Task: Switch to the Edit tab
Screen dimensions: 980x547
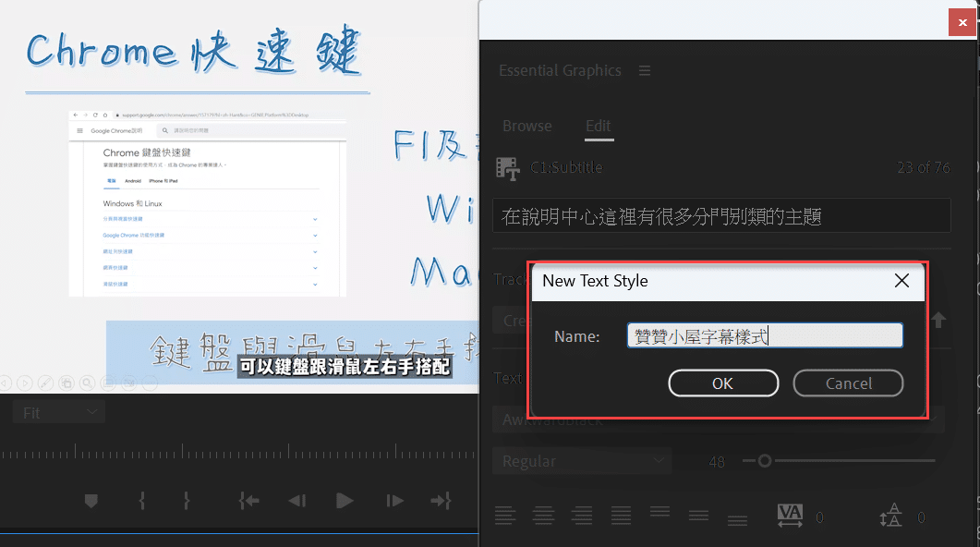Action: click(x=599, y=126)
